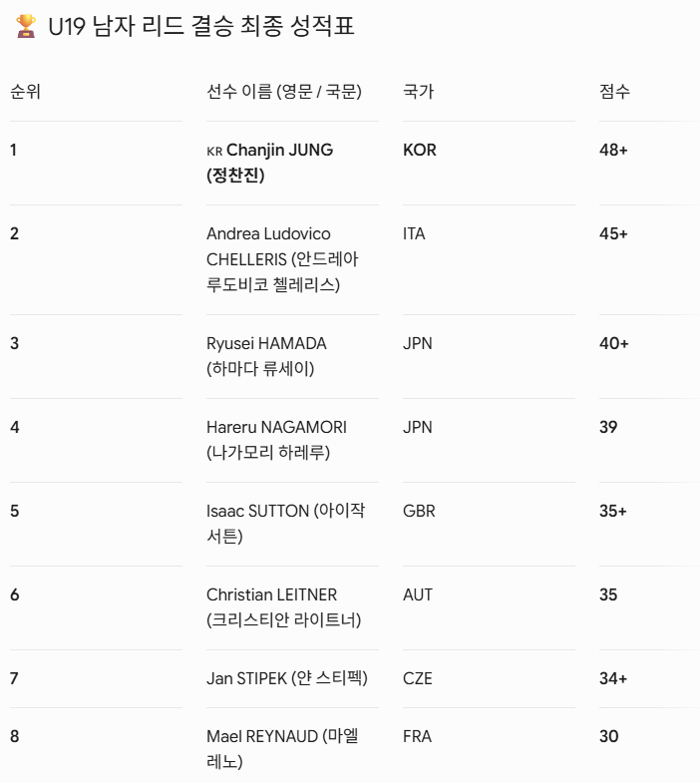Screen dimensions: 700x783
Task: Select the GBR country cell
Action: click(x=419, y=511)
